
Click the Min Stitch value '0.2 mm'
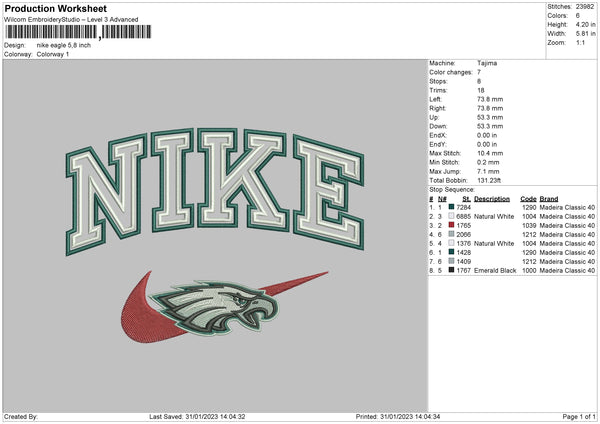488,162
